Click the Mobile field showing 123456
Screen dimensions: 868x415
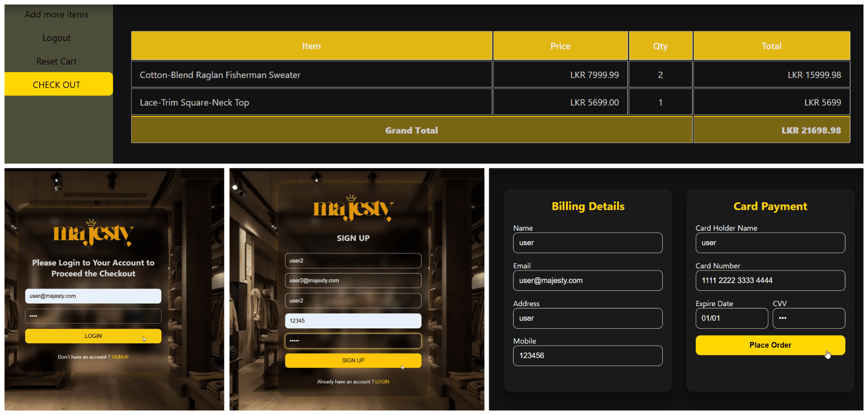click(588, 356)
